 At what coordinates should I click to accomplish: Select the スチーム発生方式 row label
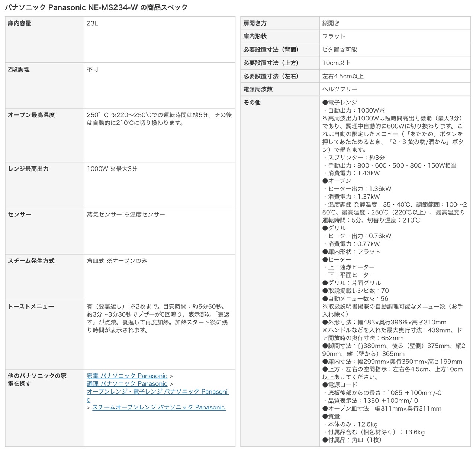pos(31,261)
